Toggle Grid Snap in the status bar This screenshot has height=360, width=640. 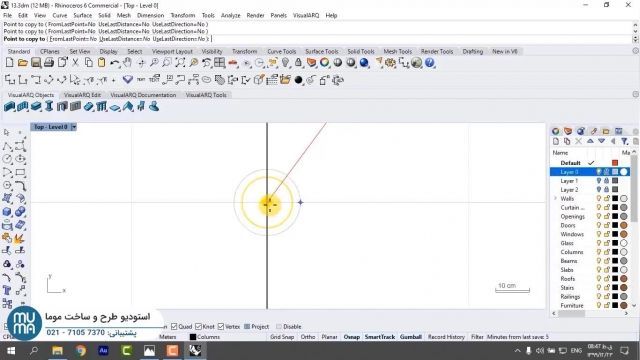[x=282, y=337]
